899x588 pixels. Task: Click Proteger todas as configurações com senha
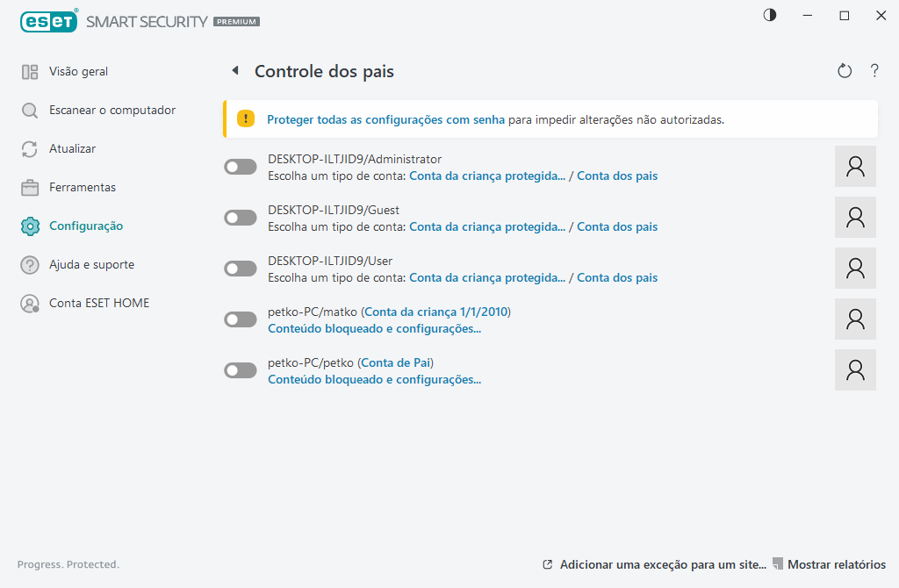pyautogui.click(x=385, y=119)
